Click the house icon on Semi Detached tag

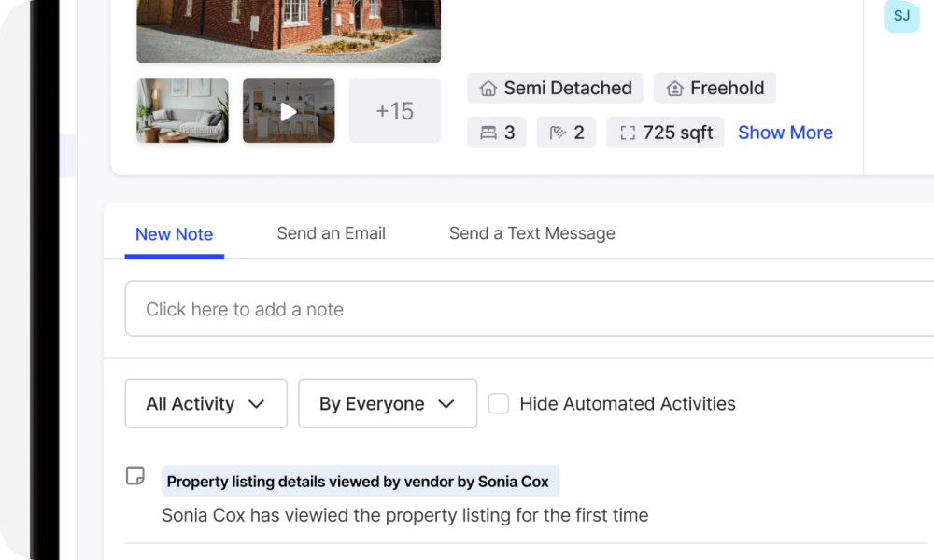(488, 89)
